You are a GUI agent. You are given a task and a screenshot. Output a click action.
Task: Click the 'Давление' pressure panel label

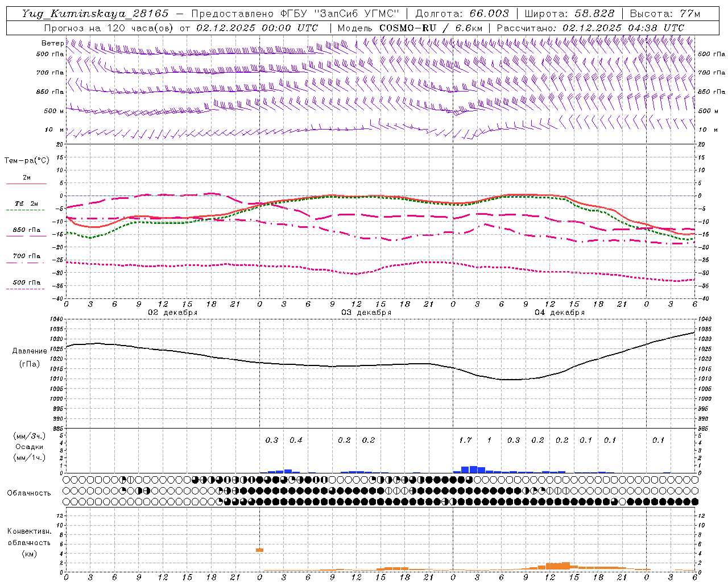click(30, 351)
